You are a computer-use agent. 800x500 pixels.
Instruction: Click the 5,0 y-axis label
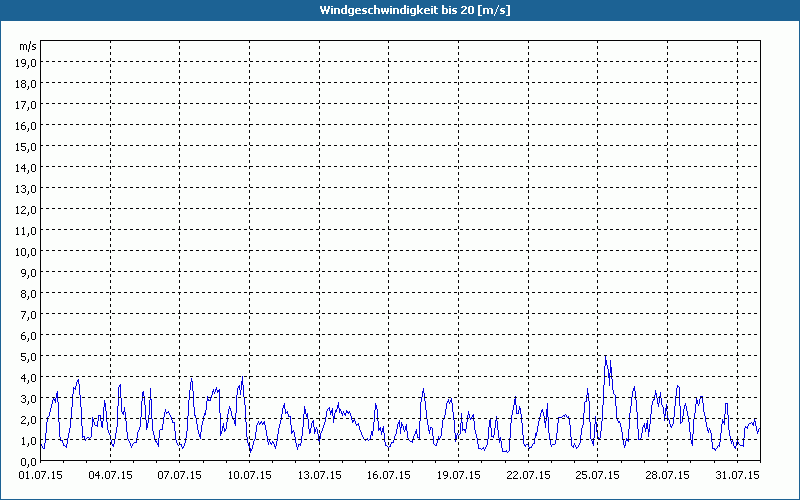point(29,357)
